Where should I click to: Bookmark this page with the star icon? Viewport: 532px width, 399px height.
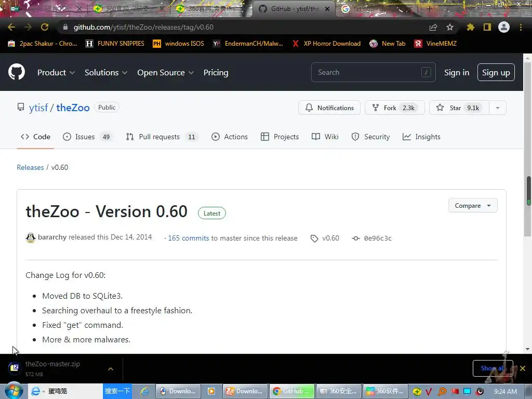[450, 27]
